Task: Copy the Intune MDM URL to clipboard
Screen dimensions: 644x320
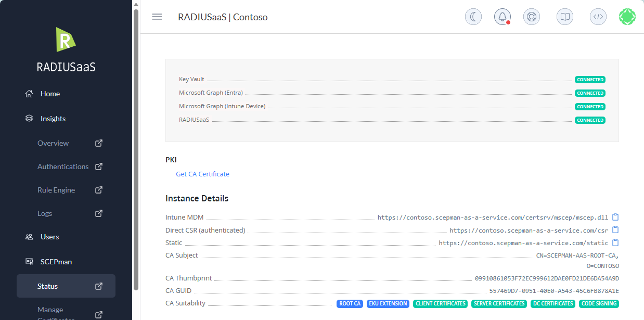Action: (x=615, y=217)
